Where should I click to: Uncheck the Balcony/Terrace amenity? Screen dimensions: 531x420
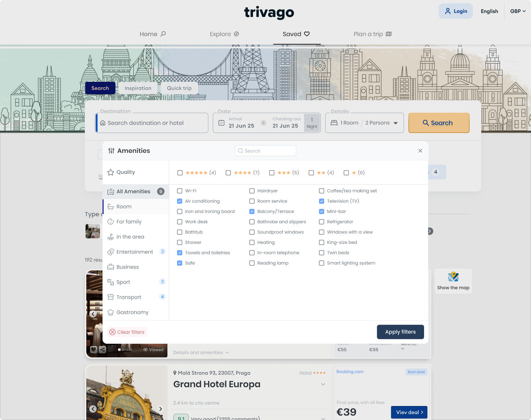point(252,211)
